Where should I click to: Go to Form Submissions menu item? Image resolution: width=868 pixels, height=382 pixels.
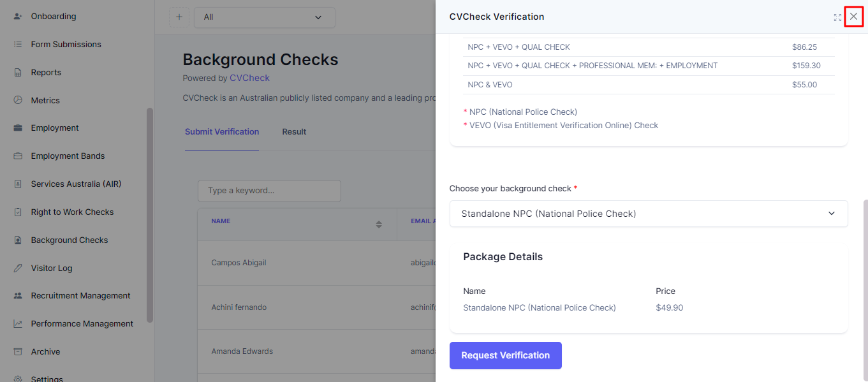pyautogui.click(x=66, y=44)
